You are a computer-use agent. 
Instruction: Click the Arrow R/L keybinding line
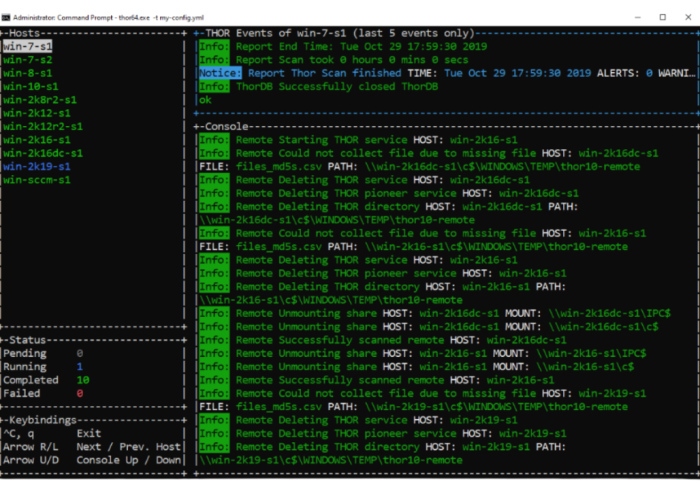(x=92, y=447)
